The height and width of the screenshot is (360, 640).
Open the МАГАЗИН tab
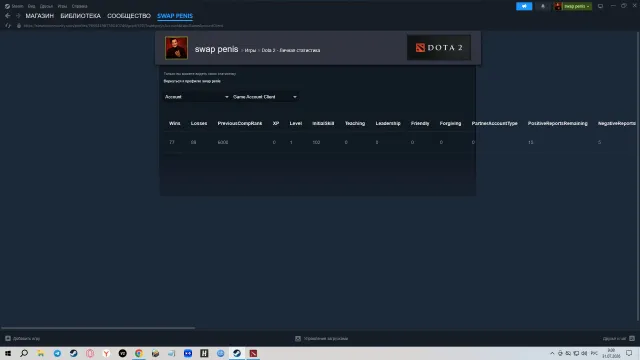pyautogui.click(x=40, y=16)
